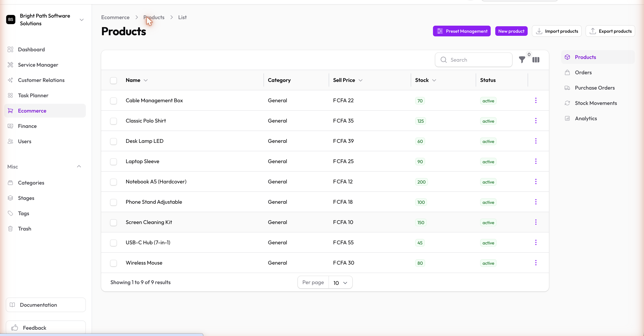Image resolution: width=644 pixels, height=336 pixels.
Task: Click the FCFA 55 price cell
Action: (343, 242)
